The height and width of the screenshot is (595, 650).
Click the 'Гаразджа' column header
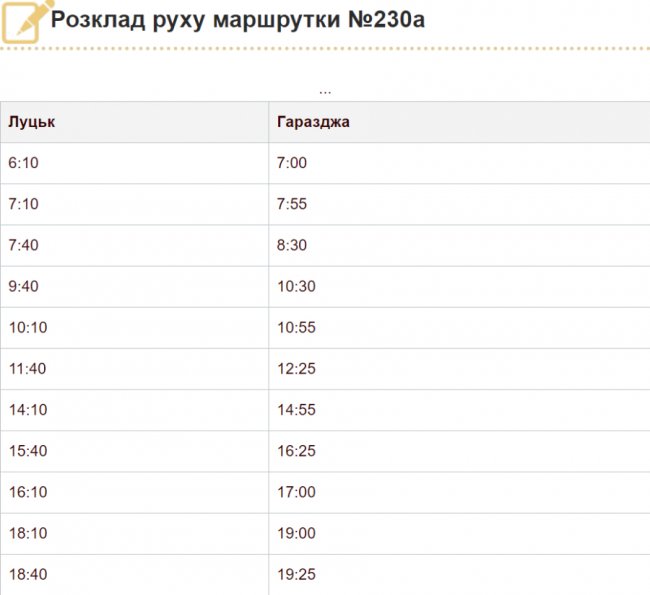tap(313, 122)
